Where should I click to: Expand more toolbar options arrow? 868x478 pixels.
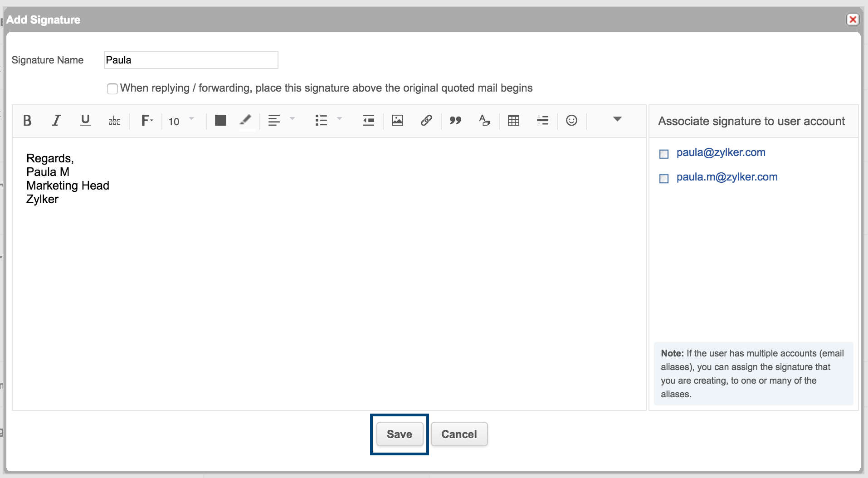(617, 119)
